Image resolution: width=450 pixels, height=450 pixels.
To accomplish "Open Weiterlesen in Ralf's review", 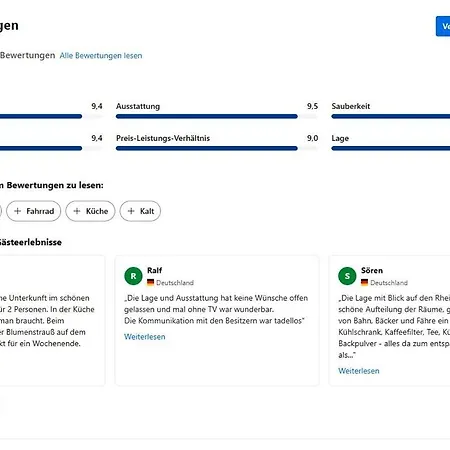I will pyautogui.click(x=145, y=337).
